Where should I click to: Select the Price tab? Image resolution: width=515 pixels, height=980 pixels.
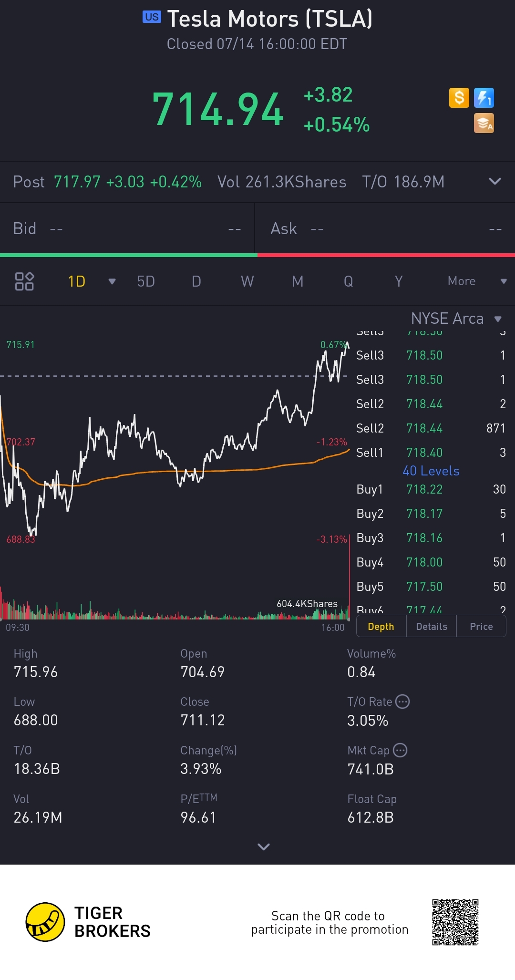point(481,627)
